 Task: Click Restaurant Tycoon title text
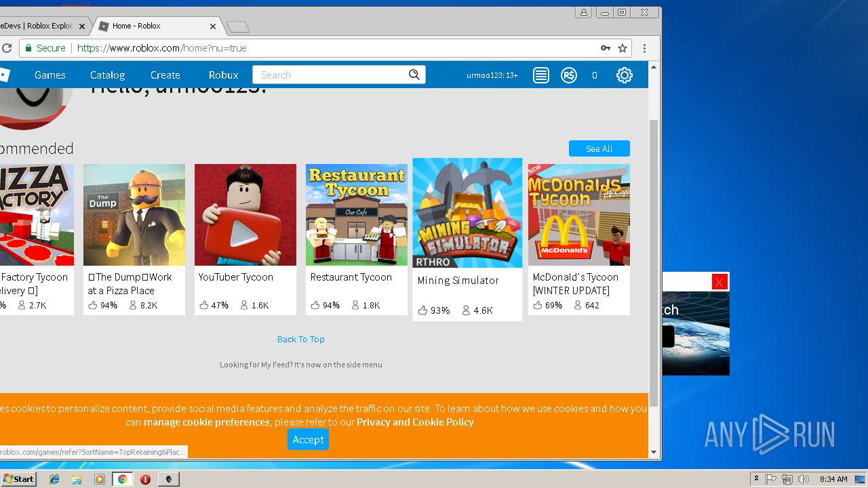pyautogui.click(x=351, y=277)
